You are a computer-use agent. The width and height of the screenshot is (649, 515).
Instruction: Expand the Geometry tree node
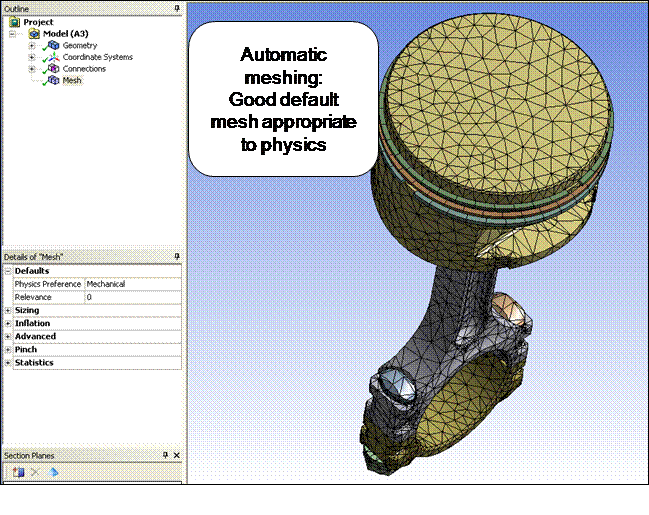pyautogui.click(x=32, y=45)
